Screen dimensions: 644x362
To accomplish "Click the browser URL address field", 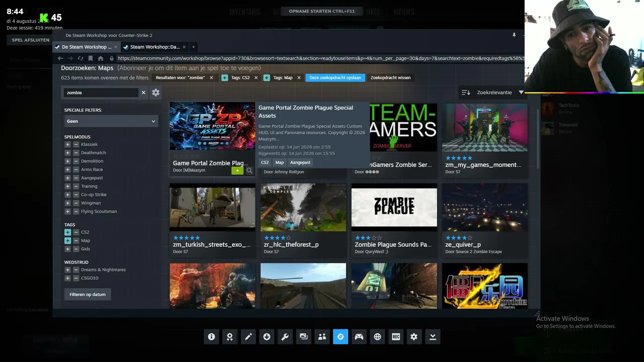I will [320, 58].
